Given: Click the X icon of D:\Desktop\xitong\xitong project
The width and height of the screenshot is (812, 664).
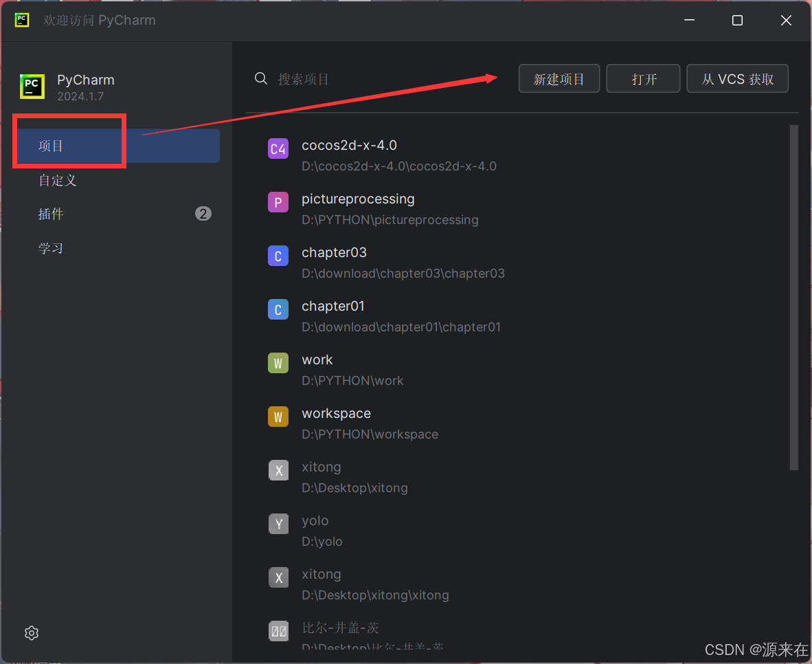Looking at the screenshot, I should (x=278, y=577).
